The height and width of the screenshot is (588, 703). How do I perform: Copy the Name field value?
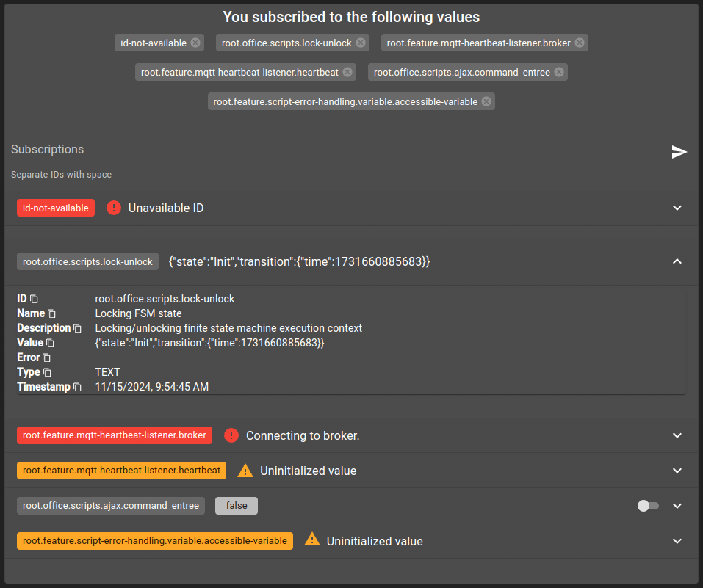[51, 313]
